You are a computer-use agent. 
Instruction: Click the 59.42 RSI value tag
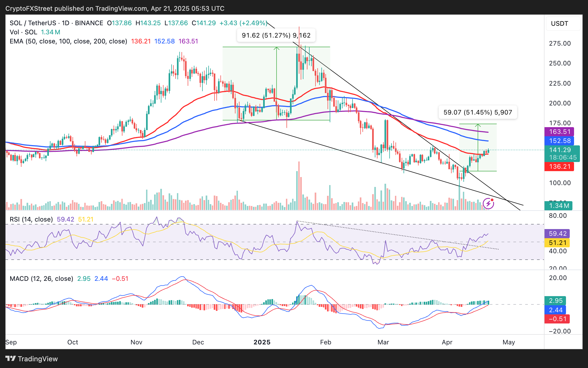pyautogui.click(x=557, y=234)
